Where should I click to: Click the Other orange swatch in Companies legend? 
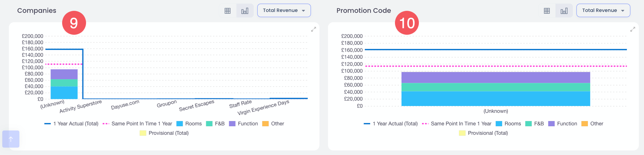(x=265, y=124)
